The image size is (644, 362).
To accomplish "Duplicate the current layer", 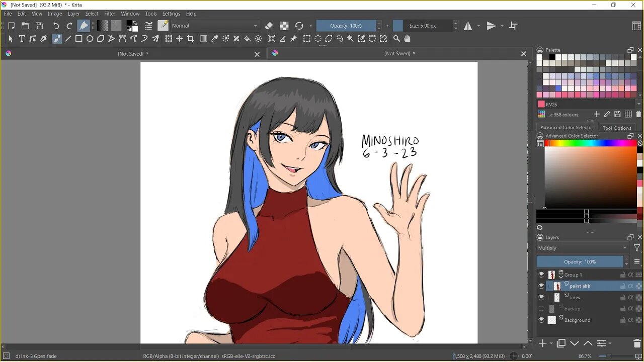I will 561,343.
